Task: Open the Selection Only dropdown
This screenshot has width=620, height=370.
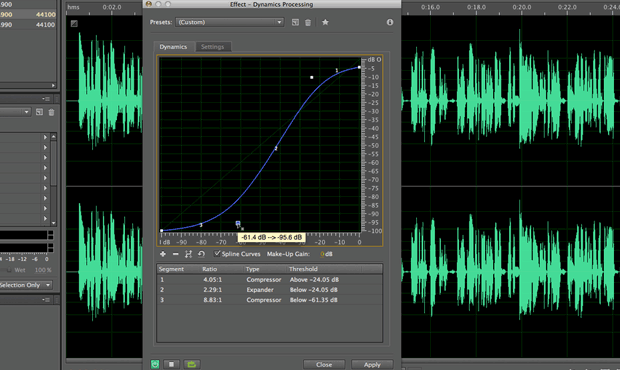Action: click(x=26, y=285)
